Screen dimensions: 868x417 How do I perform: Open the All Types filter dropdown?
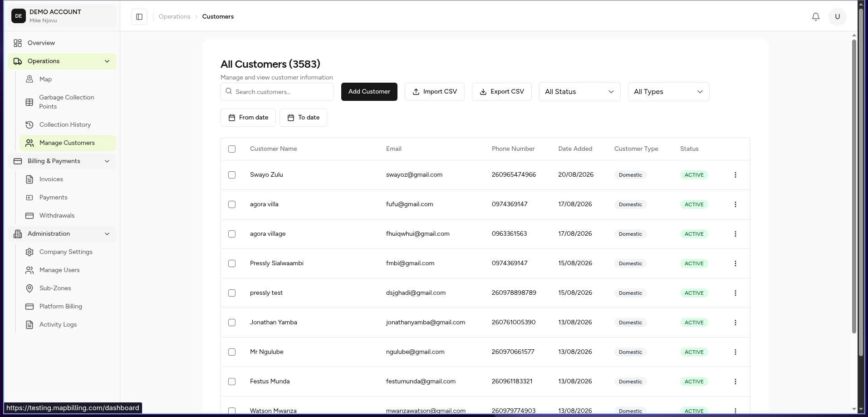[x=668, y=92]
